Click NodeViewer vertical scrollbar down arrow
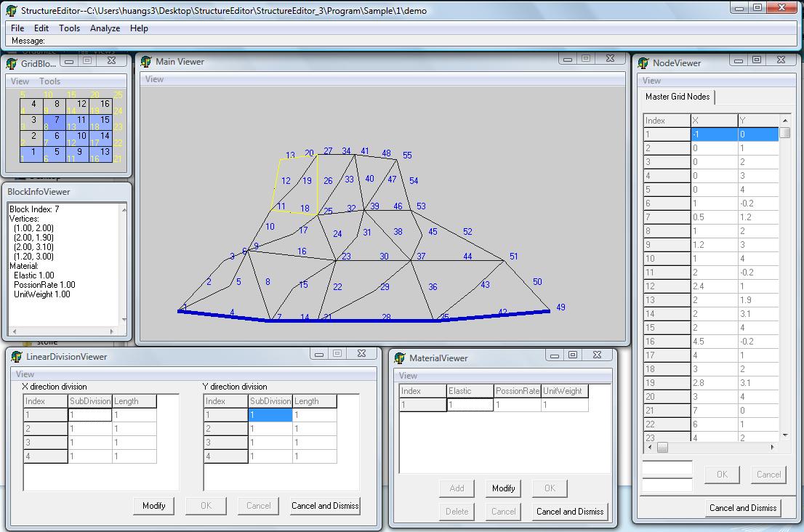The width and height of the screenshot is (804, 532). [784, 435]
